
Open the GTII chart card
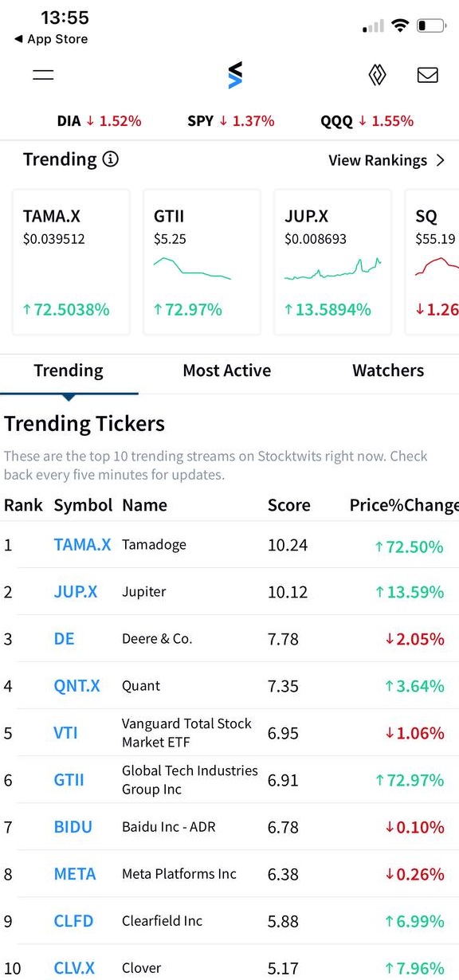tap(202, 262)
